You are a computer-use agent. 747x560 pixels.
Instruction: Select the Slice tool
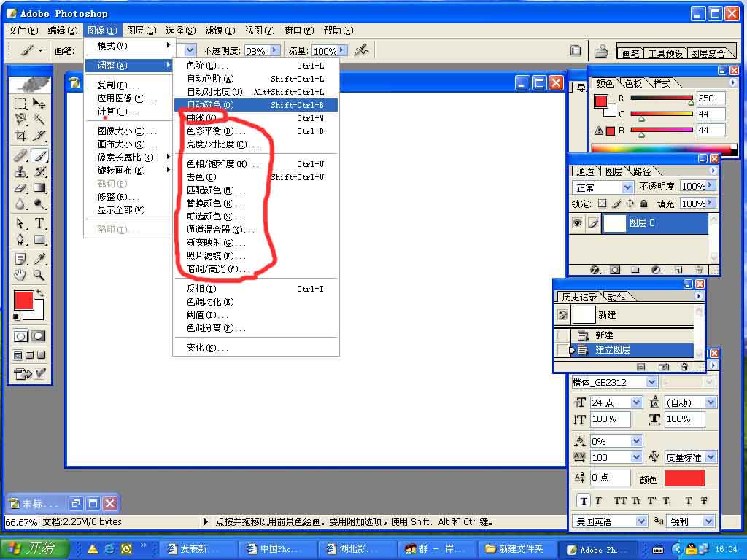click(x=39, y=136)
